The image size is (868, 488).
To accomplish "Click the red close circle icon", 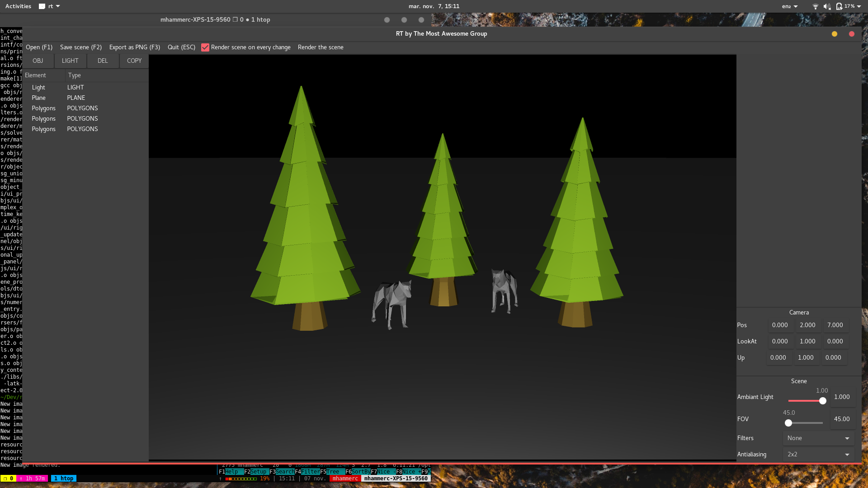I will tap(852, 34).
